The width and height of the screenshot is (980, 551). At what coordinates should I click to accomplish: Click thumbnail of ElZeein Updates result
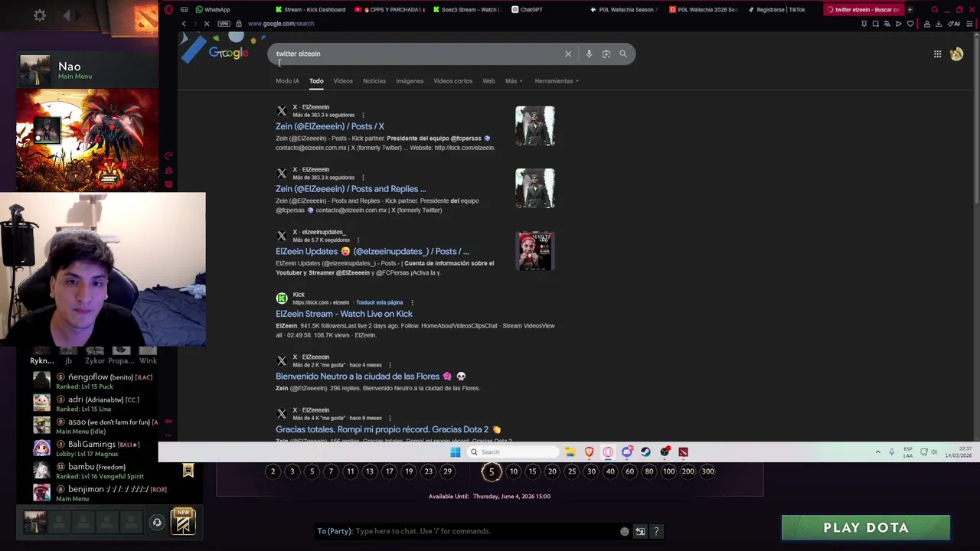[535, 251]
